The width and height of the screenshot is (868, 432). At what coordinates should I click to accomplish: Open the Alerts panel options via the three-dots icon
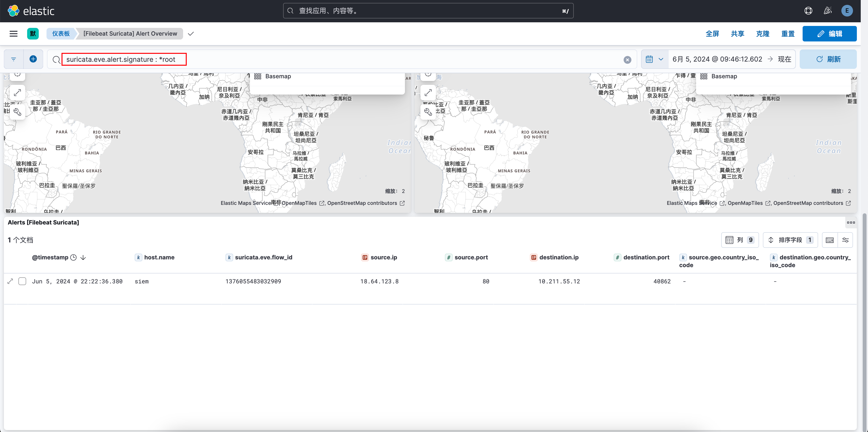(x=852, y=223)
